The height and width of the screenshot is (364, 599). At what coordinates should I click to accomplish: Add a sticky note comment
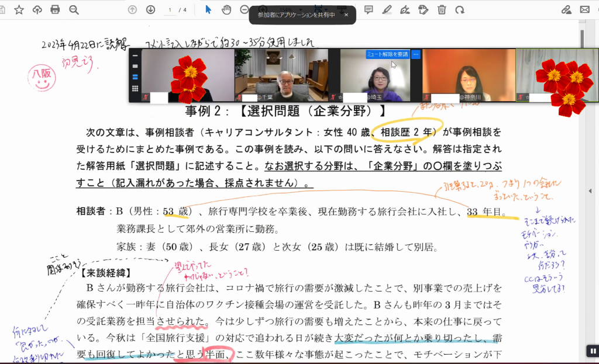[369, 9]
